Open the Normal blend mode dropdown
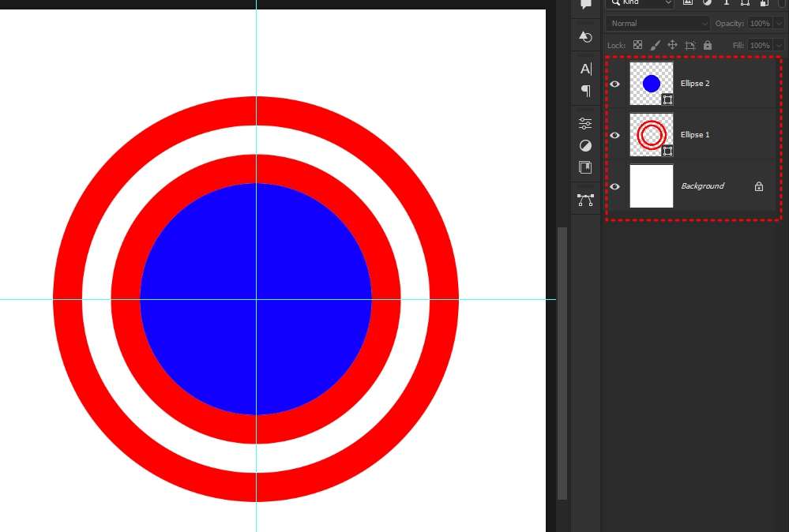Viewport: 789px width, 532px height. [x=658, y=24]
